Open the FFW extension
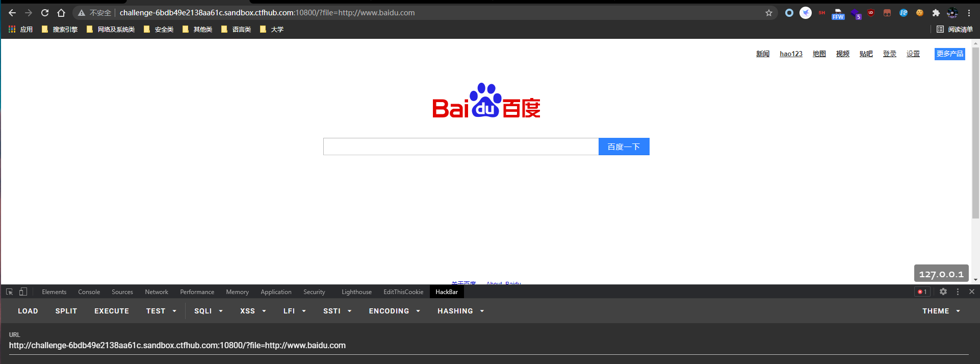The image size is (980, 364). (838, 14)
